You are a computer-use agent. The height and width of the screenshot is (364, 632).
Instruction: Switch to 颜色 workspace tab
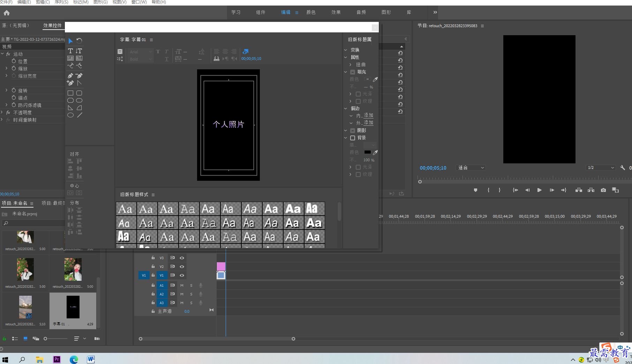pyautogui.click(x=311, y=13)
